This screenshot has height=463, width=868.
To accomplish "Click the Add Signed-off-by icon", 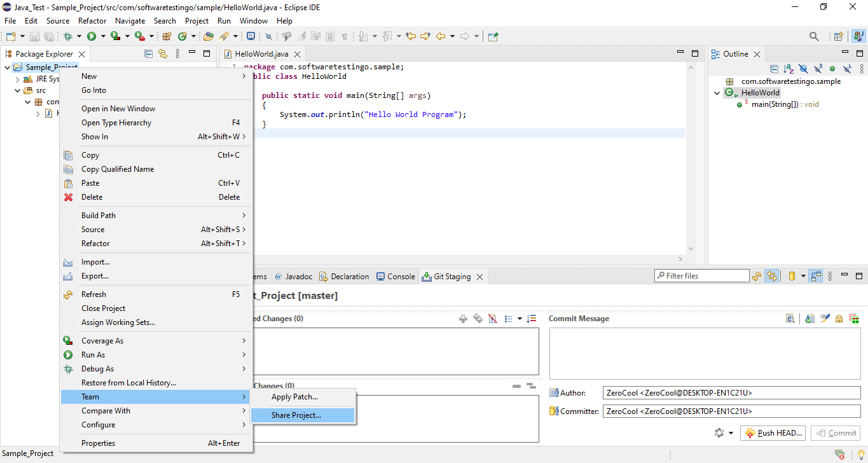I will (x=825, y=319).
